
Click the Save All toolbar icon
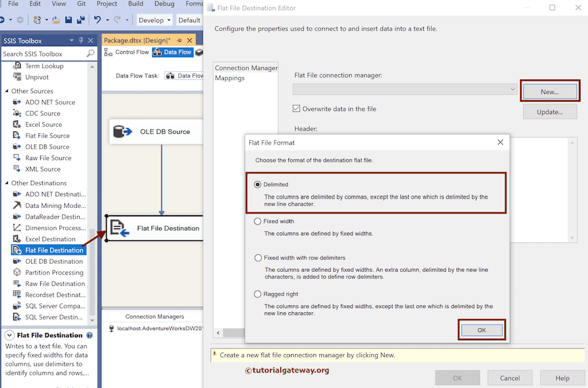click(x=80, y=19)
